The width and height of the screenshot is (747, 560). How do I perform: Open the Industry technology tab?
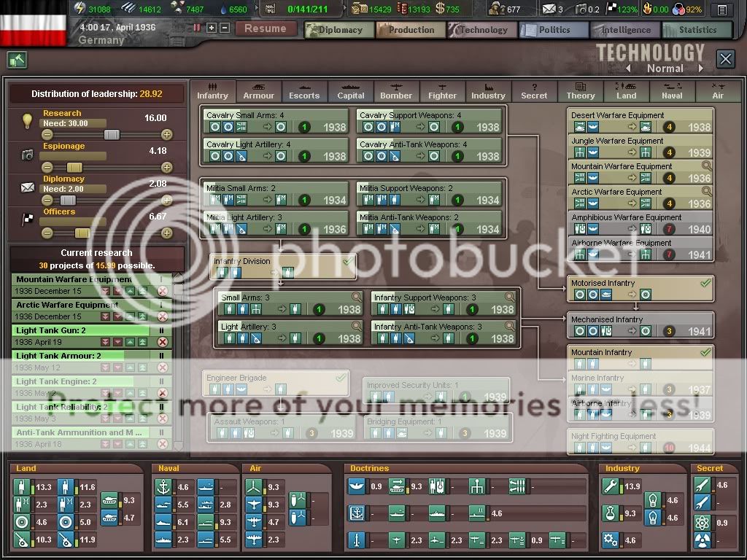tap(488, 91)
